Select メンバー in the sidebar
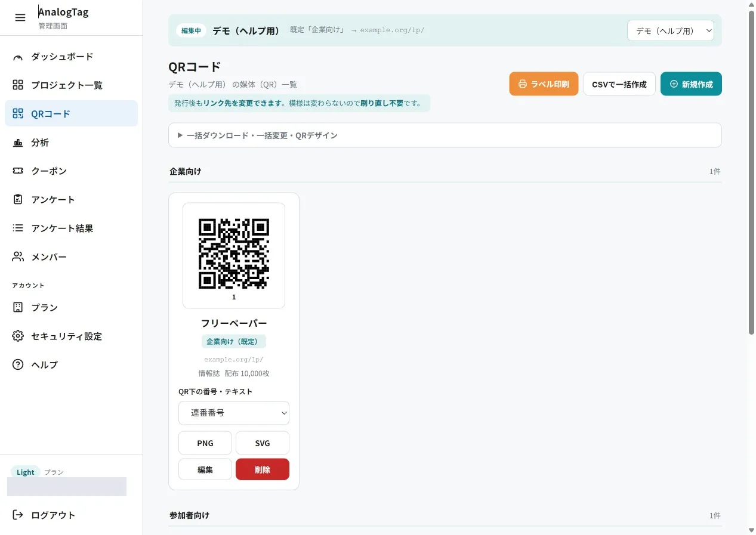Viewport: 756px width, 535px height. (x=71, y=256)
